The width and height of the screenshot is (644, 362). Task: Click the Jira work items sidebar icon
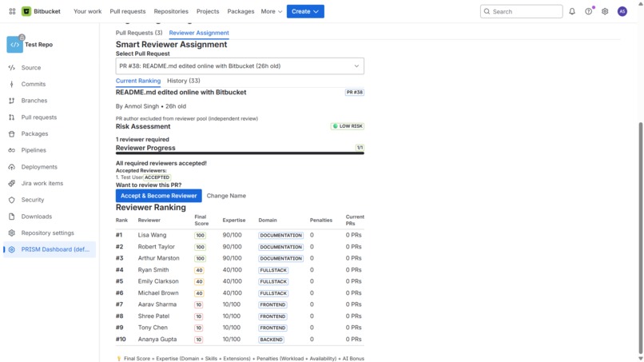pos(11,183)
